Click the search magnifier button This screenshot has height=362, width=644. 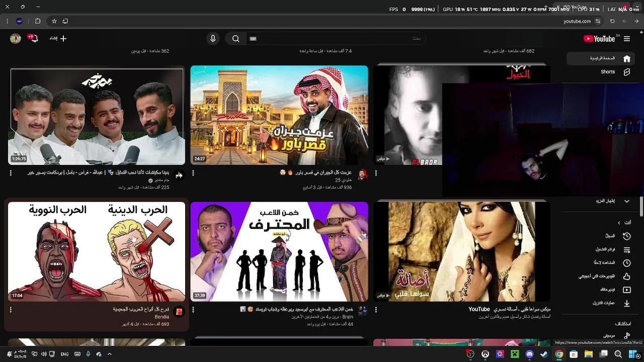click(235, 39)
